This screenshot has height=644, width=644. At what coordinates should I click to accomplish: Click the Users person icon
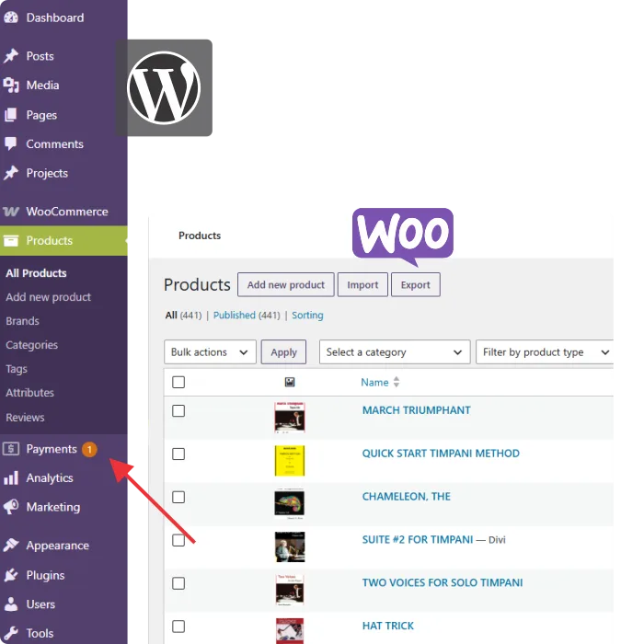click(x=11, y=604)
